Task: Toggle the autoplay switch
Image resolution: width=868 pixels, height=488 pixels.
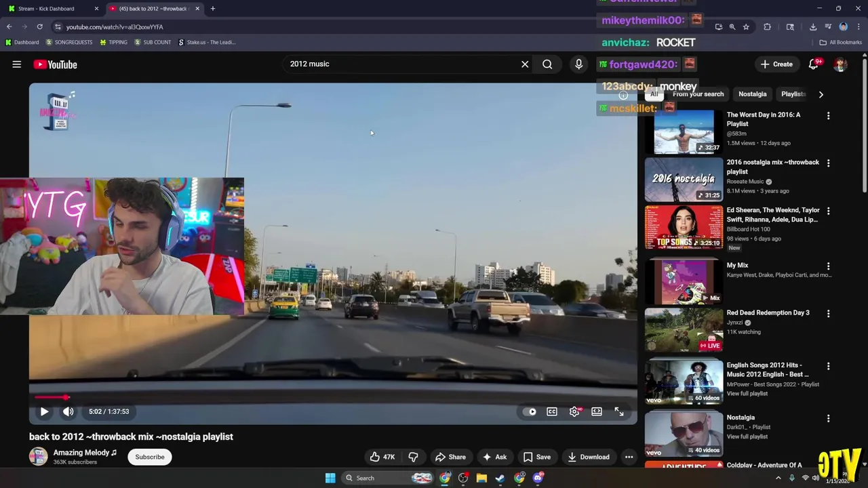Action: [529, 411]
